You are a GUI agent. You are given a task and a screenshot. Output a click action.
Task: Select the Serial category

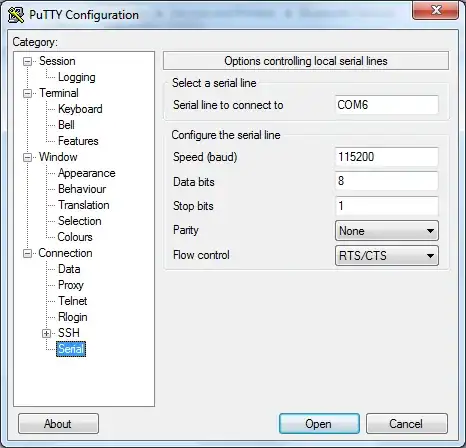tap(71, 349)
